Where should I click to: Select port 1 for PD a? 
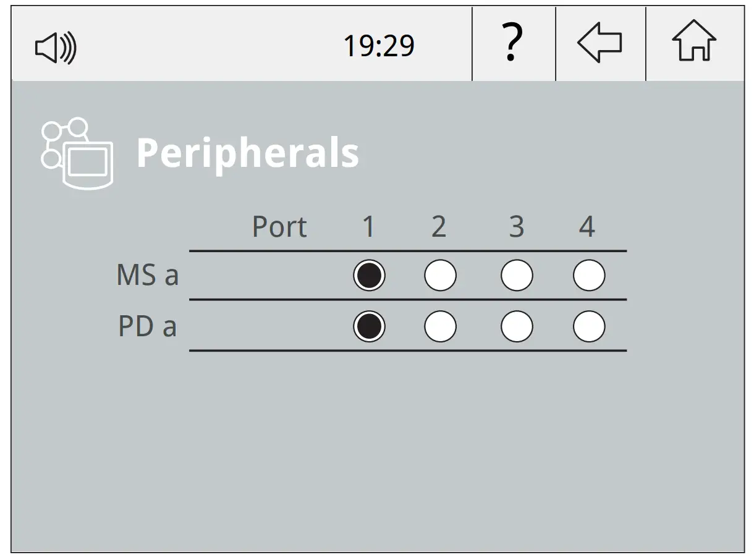[x=369, y=326]
